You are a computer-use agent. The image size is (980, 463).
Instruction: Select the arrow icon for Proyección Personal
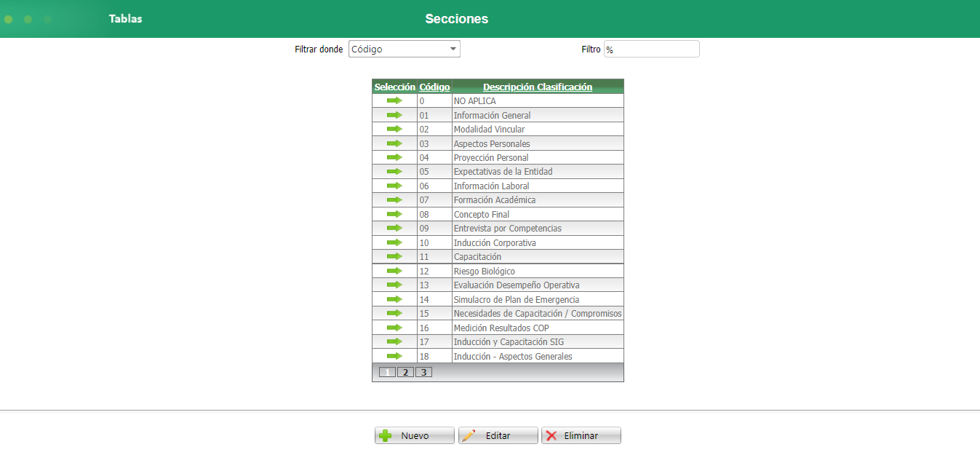(x=394, y=157)
